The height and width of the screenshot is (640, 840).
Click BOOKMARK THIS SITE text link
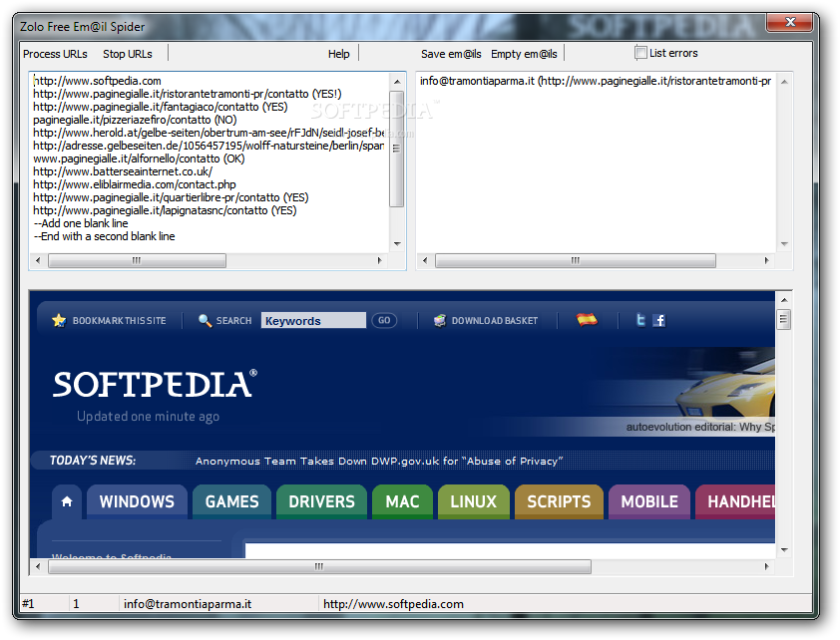[119, 321]
